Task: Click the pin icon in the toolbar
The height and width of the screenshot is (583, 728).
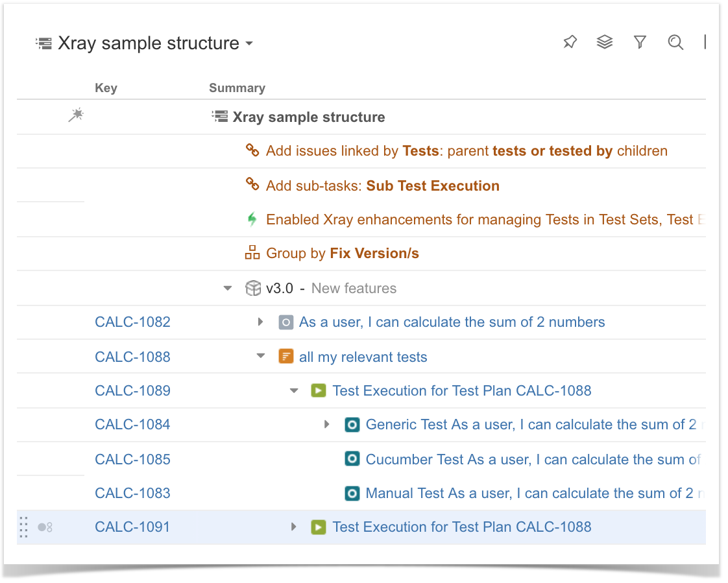Action: pos(570,42)
